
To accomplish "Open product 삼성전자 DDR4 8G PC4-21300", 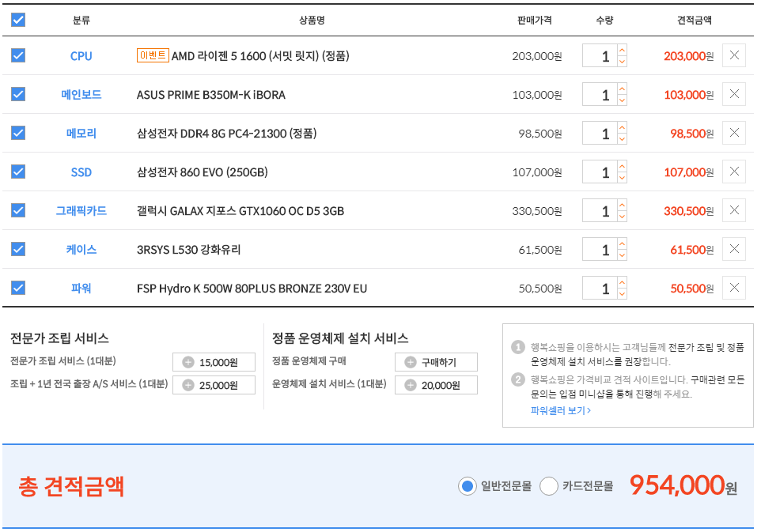I will [227, 134].
